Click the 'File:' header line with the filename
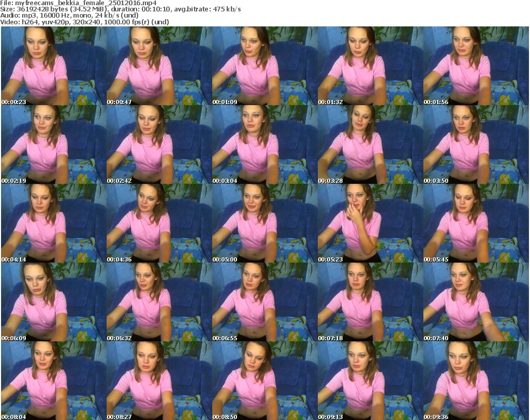Viewport: 530px width, 420px height. (x=79, y=3)
